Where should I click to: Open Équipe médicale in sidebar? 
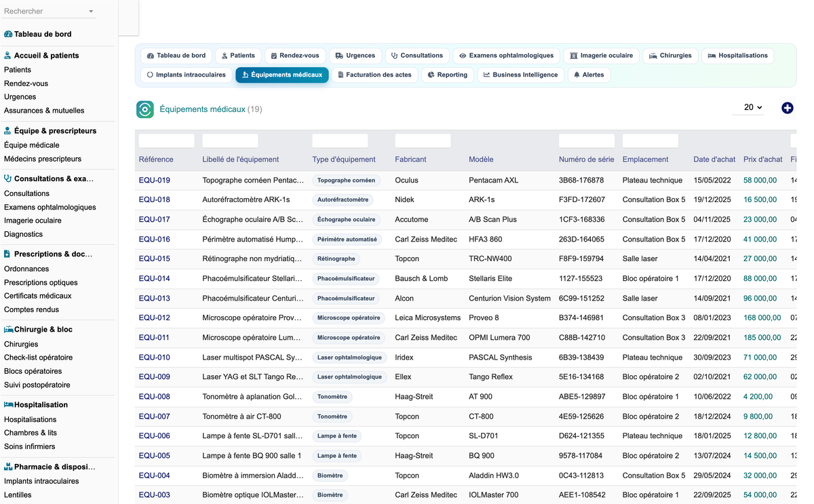tap(32, 145)
